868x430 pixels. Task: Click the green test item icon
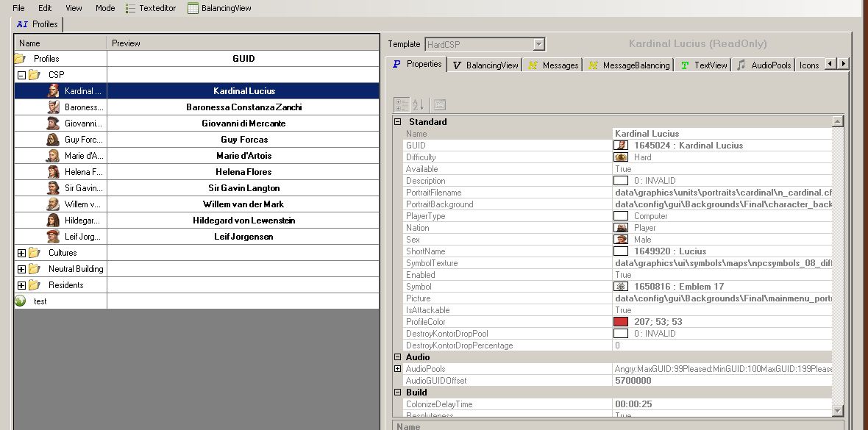coord(20,301)
